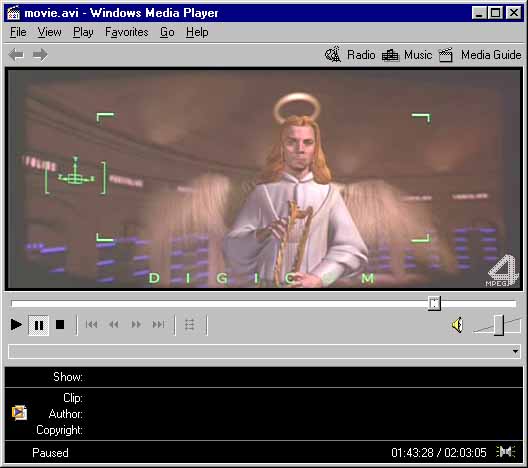Click the Pause button
This screenshot has height=468, width=528.
(39, 325)
